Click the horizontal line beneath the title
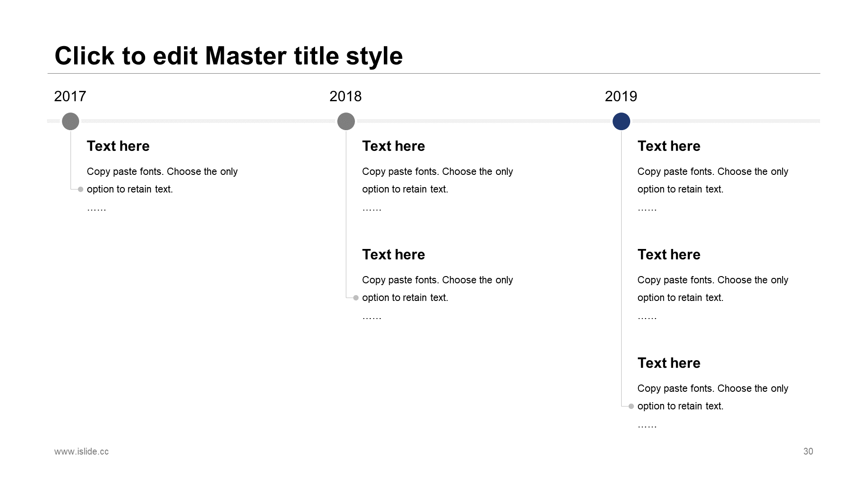Image resolution: width=868 pixels, height=488 pixels. pyautogui.click(x=434, y=73)
